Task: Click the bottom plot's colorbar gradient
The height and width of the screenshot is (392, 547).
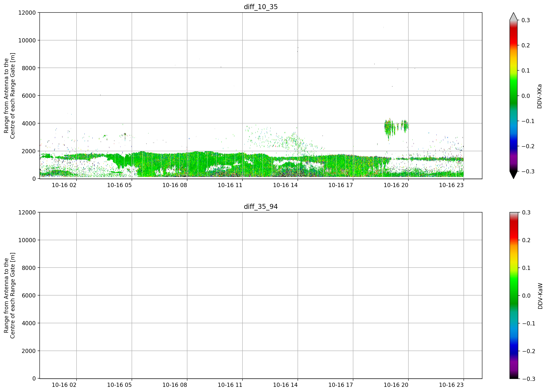Action: tap(513, 295)
